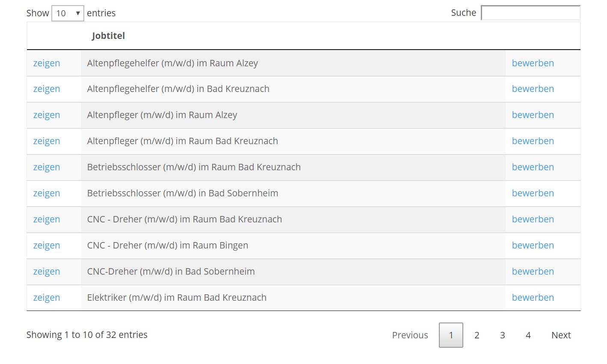Apply for CNC-Dreher in Bad Sobernheim

pos(533,272)
